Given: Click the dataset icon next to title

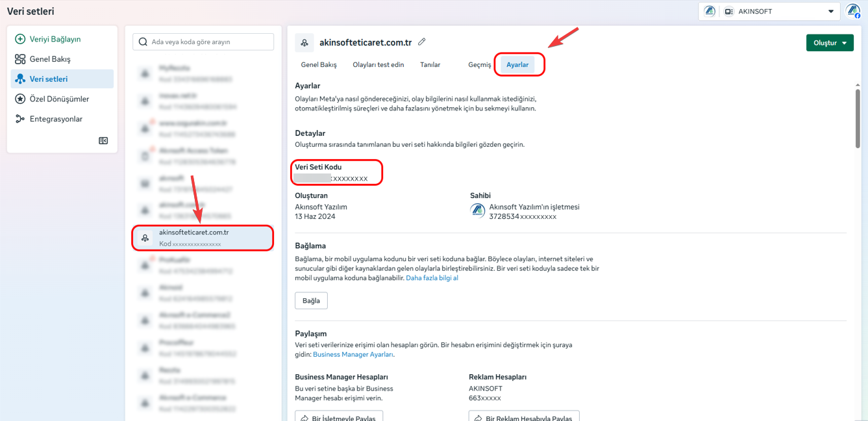Looking at the screenshot, I should coord(304,43).
